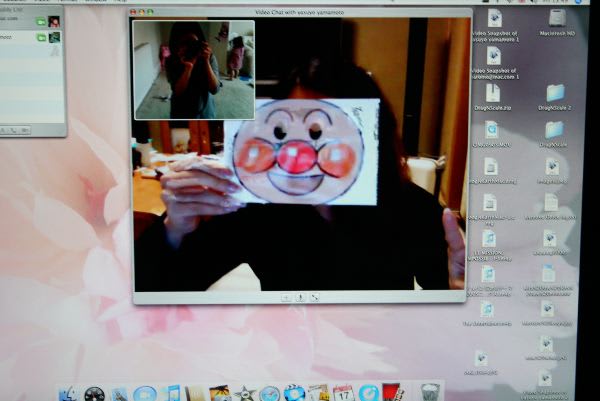Image resolution: width=600 pixels, height=401 pixels.
Task: Open Safari compass icon in the Dock
Action: tap(269, 393)
